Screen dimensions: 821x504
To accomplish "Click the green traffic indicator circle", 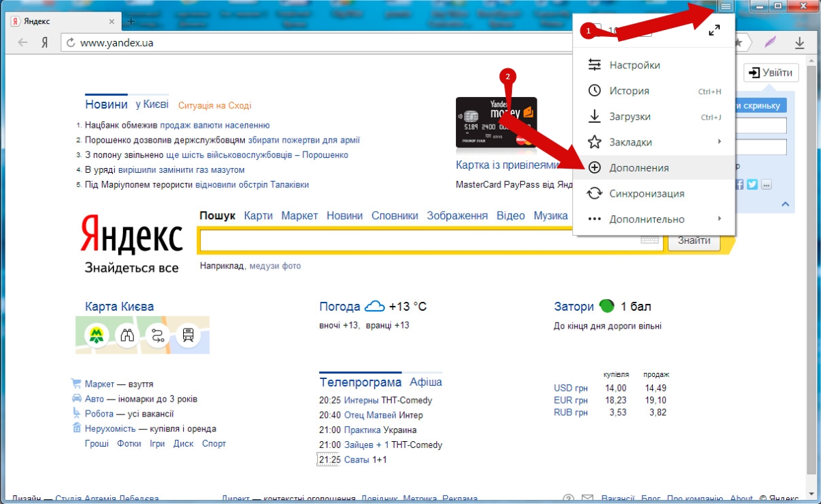I will tap(606, 306).
